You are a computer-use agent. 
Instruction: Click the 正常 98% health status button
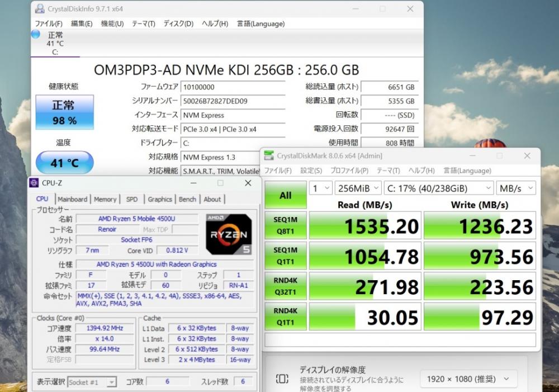tap(64, 112)
